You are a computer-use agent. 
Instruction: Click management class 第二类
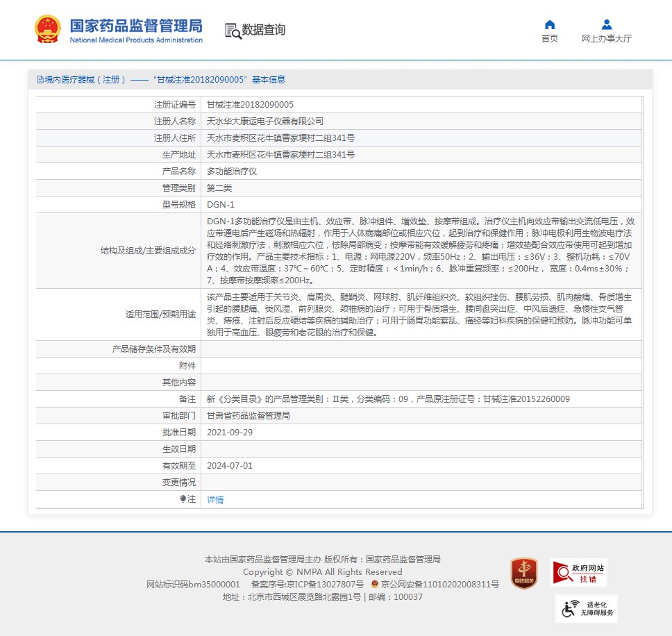coord(219,188)
